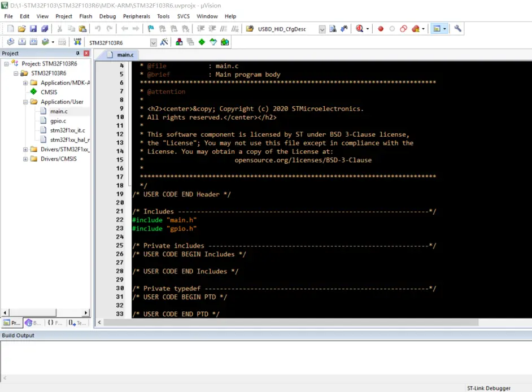
Task: Click the editor horizontal scrollbar thumb
Action: (x=291, y=323)
